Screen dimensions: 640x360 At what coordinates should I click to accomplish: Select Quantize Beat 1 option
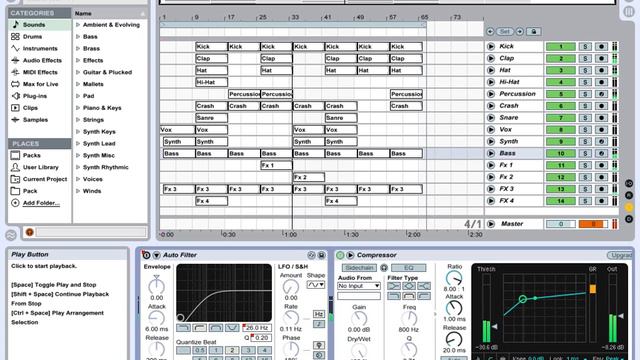pos(216,350)
